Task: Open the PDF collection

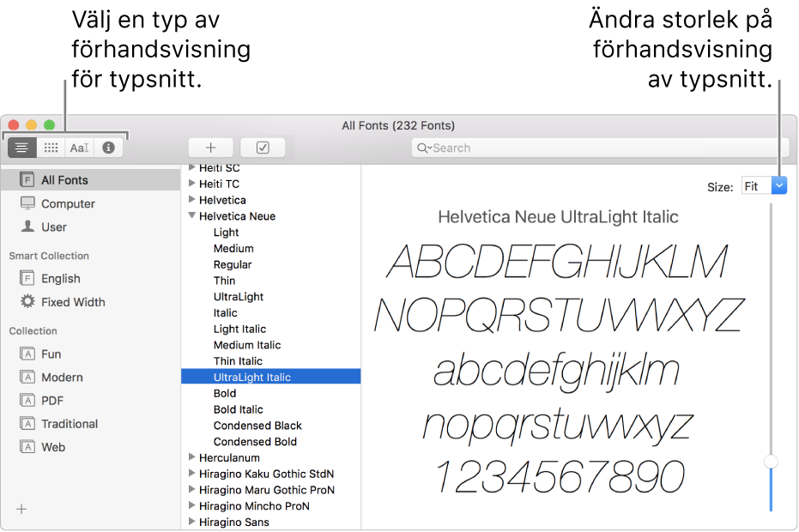Action: [52, 401]
